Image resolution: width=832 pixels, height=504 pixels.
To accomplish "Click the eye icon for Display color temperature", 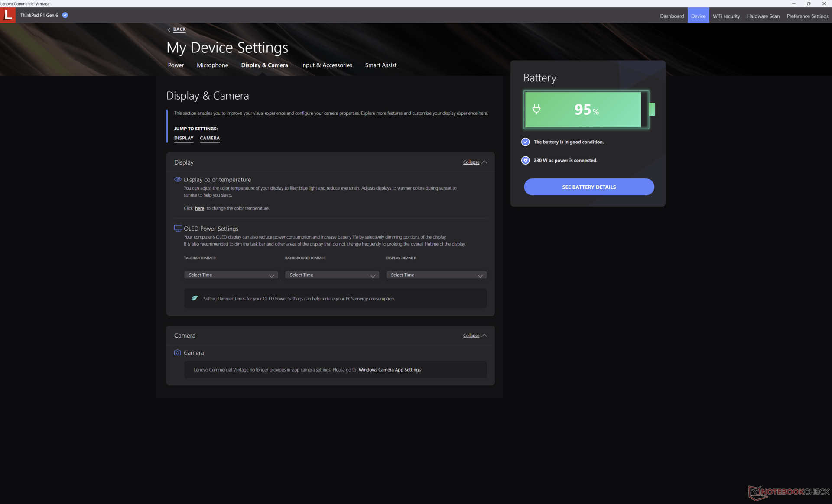I will click(x=178, y=179).
